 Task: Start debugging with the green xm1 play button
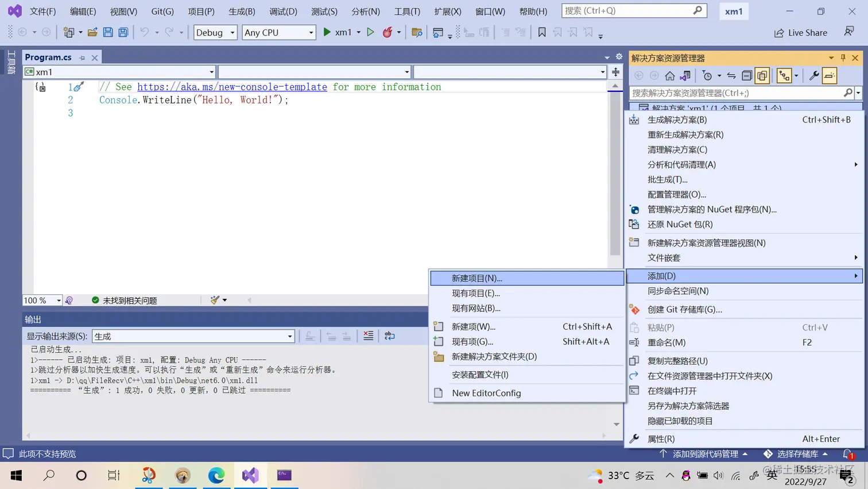tap(337, 33)
